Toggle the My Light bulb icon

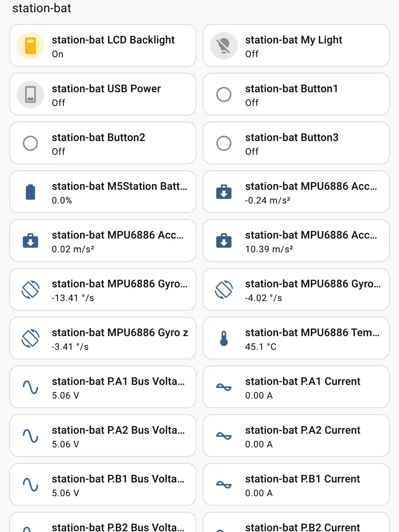click(224, 46)
